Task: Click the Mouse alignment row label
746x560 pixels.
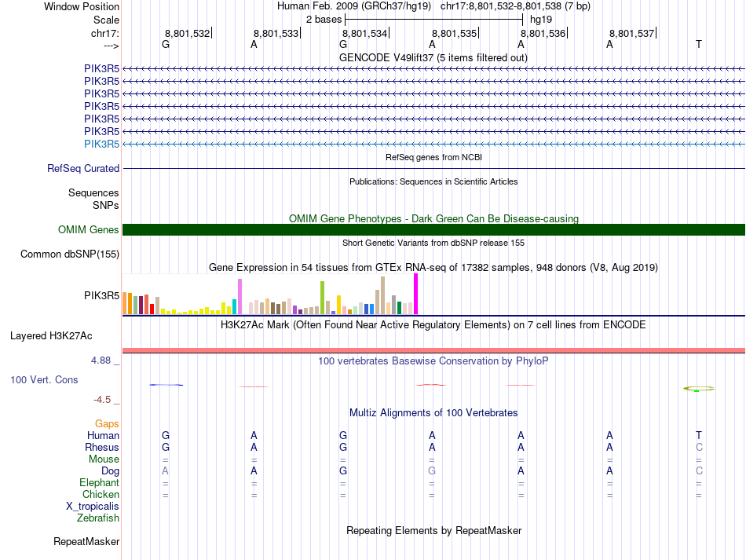Action: (104, 459)
